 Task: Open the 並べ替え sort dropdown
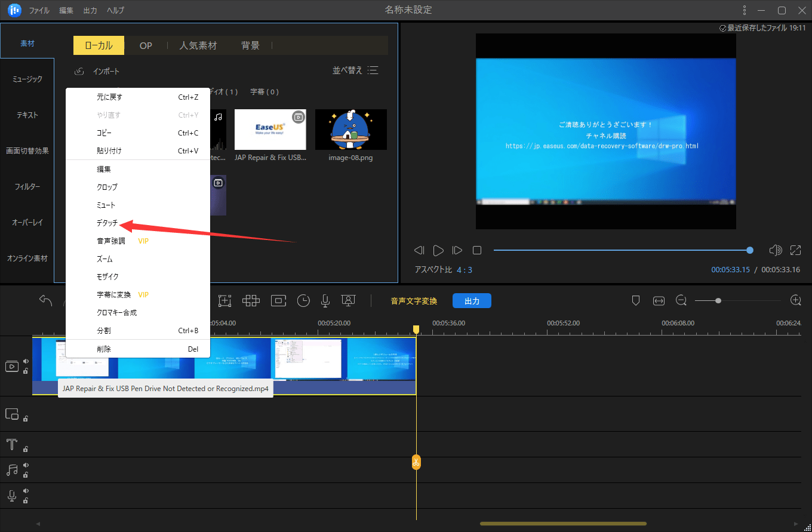(x=355, y=70)
